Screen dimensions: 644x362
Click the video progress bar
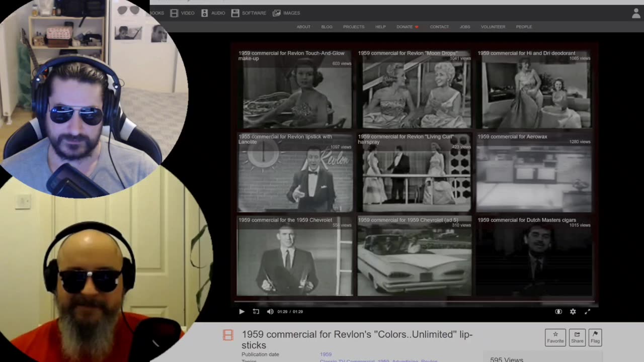point(415,302)
